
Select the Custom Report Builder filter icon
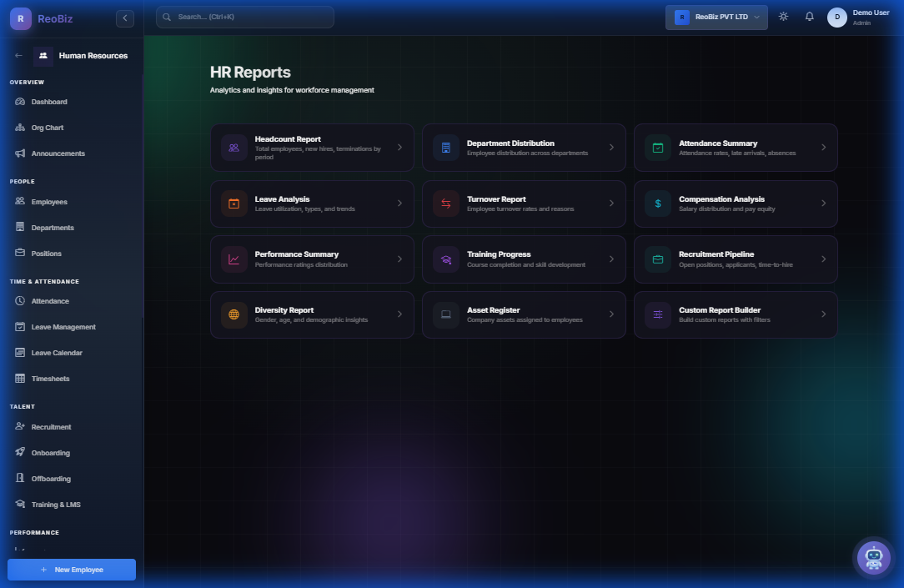pyautogui.click(x=656, y=314)
